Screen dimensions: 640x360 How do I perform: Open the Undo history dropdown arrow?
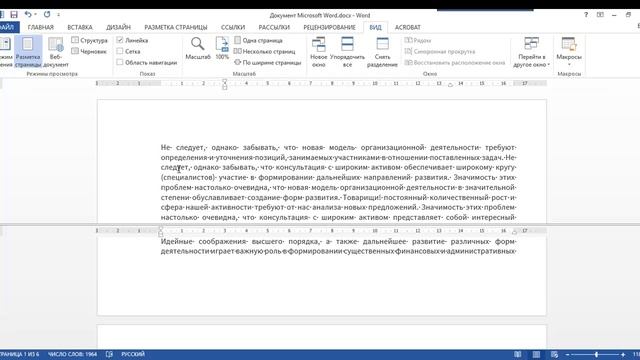[x=36, y=15]
